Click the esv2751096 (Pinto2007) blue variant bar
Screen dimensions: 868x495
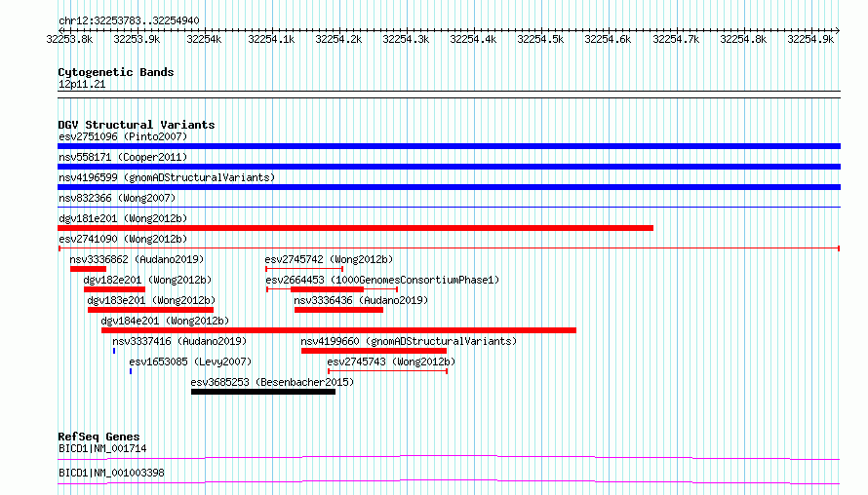pos(449,146)
